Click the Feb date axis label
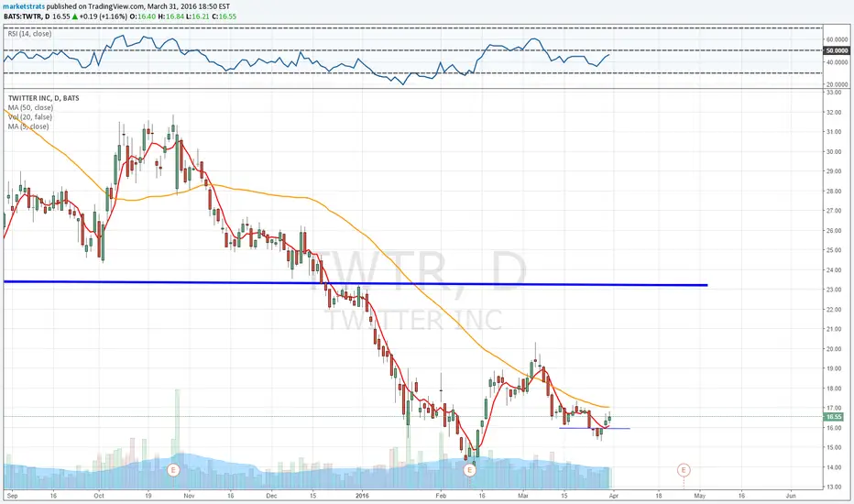 coord(441,496)
